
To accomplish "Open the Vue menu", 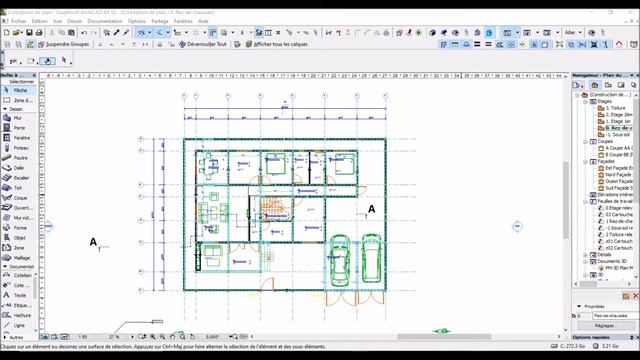I will pos(57,21).
